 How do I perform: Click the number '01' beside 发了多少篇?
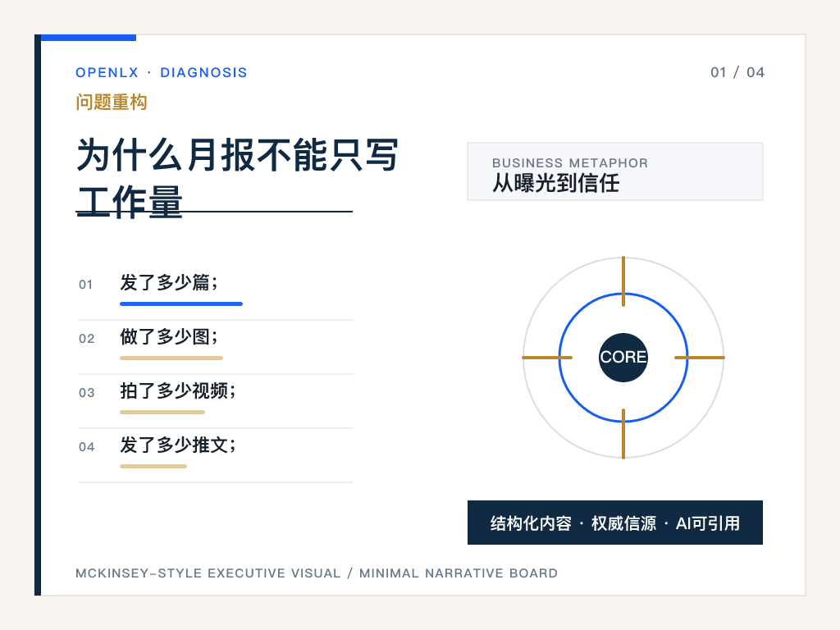pyautogui.click(x=85, y=285)
